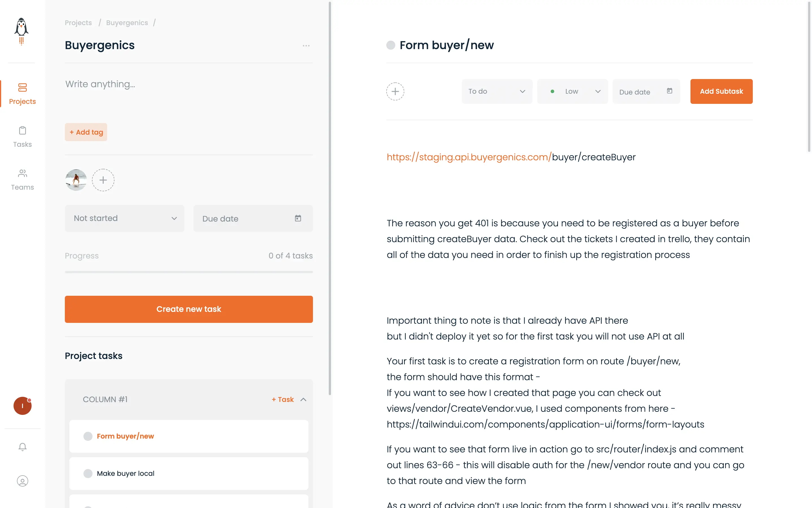Viewport: 812px width, 508px height.
Task: Open the To do status dropdown
Action: (x=497, y=91)
